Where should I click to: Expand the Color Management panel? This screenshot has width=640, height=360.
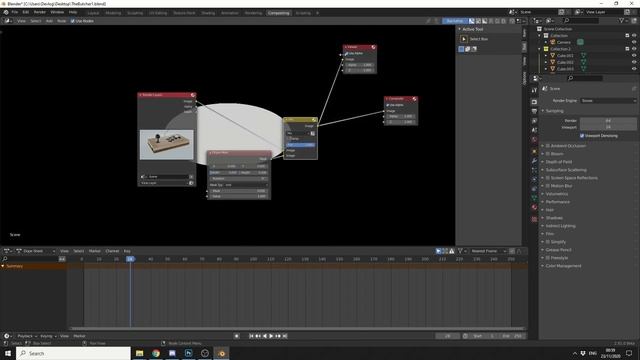point(563,266)
